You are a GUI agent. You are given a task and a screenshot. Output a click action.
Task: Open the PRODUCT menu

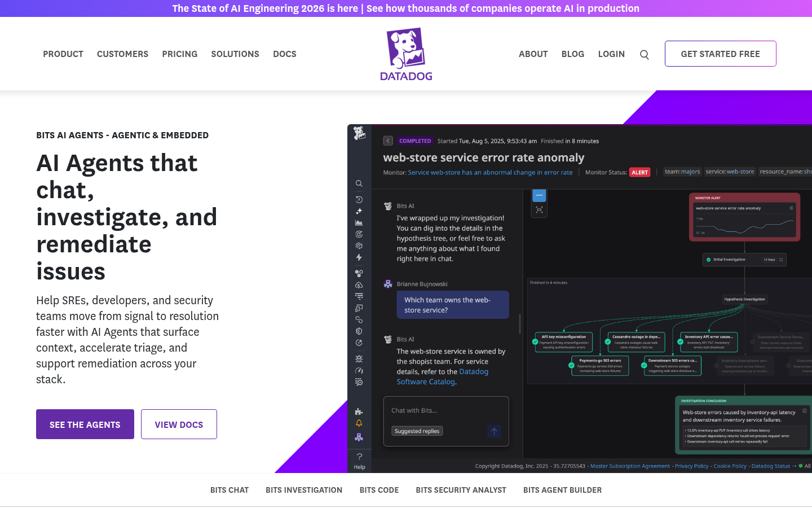pyautogui.click(x=63, y=54)
